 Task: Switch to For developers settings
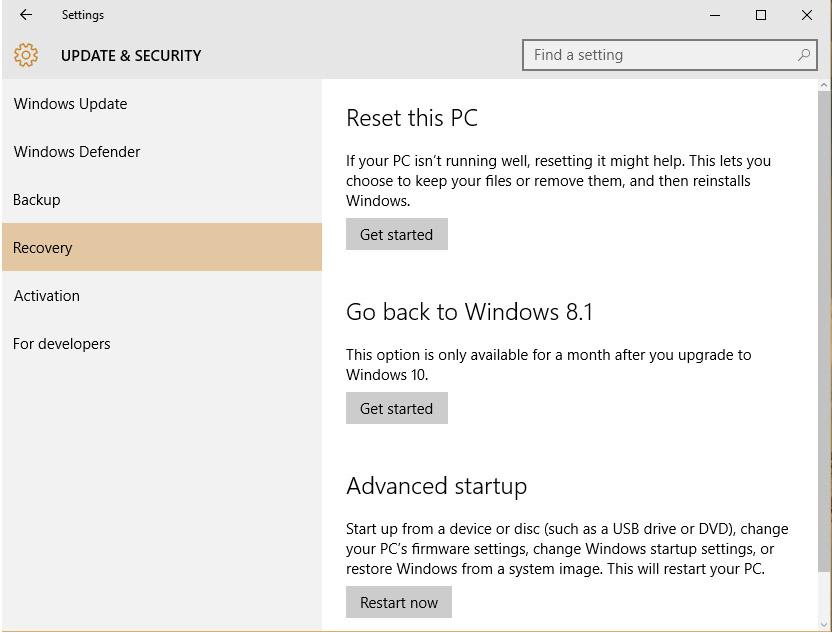(62, 344)
